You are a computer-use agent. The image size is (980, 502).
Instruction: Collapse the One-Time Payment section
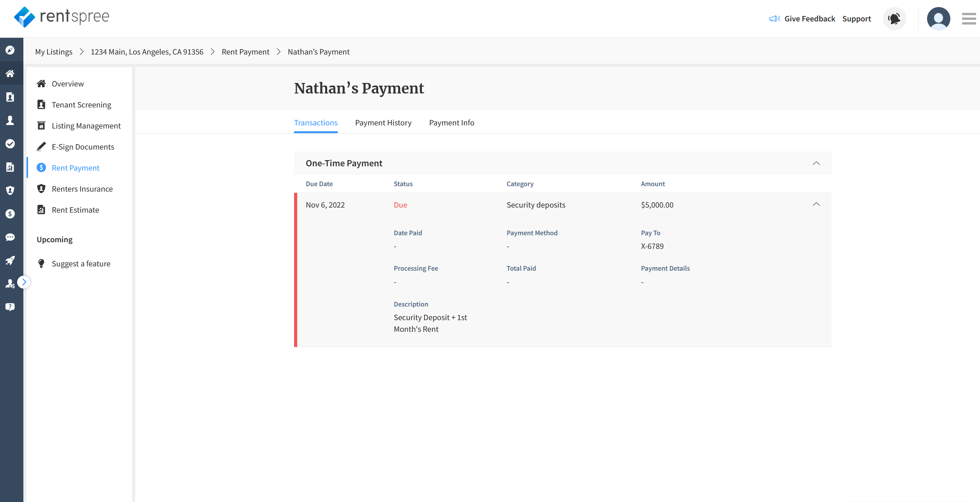[817, 163]
